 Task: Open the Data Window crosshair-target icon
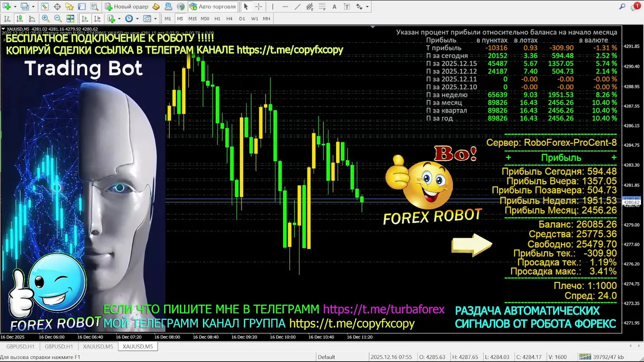[57, 7]
